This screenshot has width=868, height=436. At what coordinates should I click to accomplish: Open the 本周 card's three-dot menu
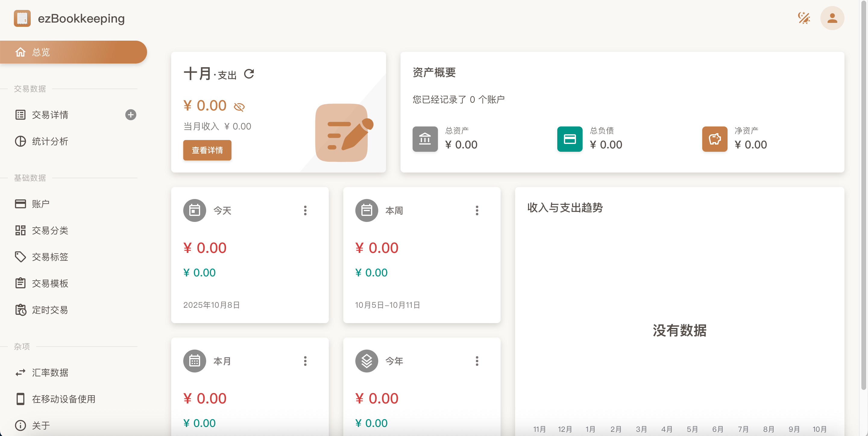[476, 210]
